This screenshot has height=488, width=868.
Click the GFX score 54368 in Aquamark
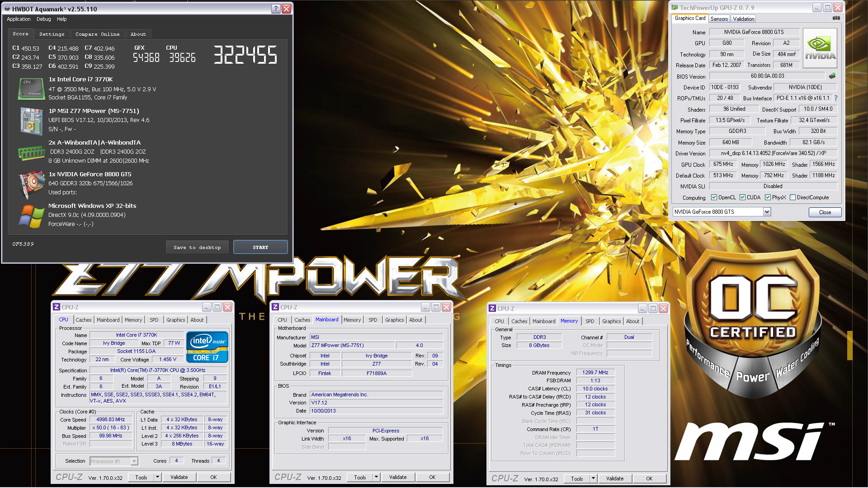tap(146, 57)
